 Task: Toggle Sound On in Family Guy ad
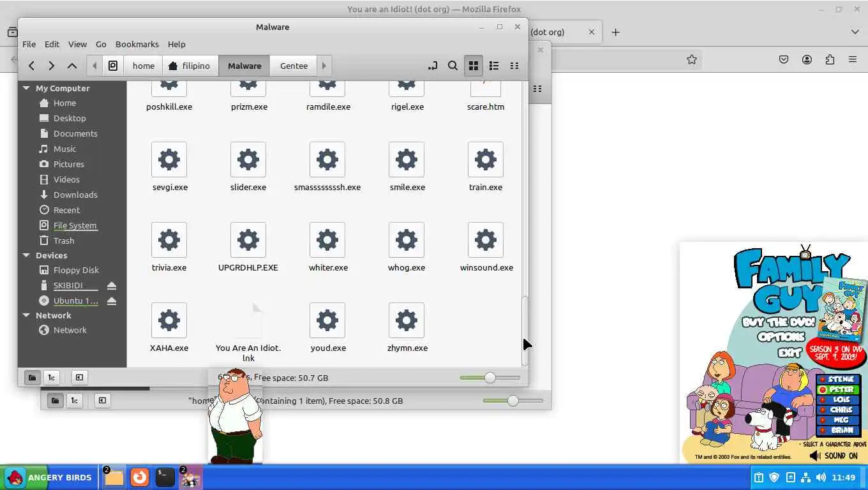[x=834, y=456]
